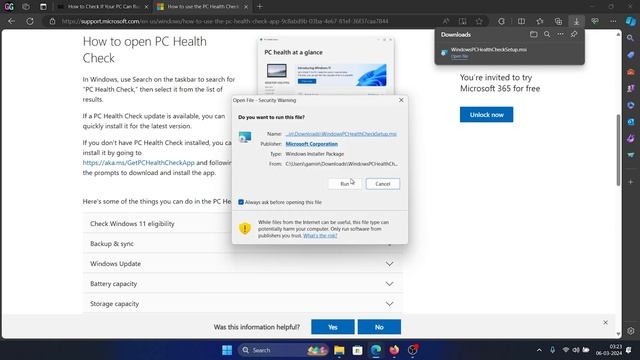Image resolution: width=640 pixels, height=360 pixels.
Task: Answer Yes to helpful feedback
Action: (x=333, y=327)
